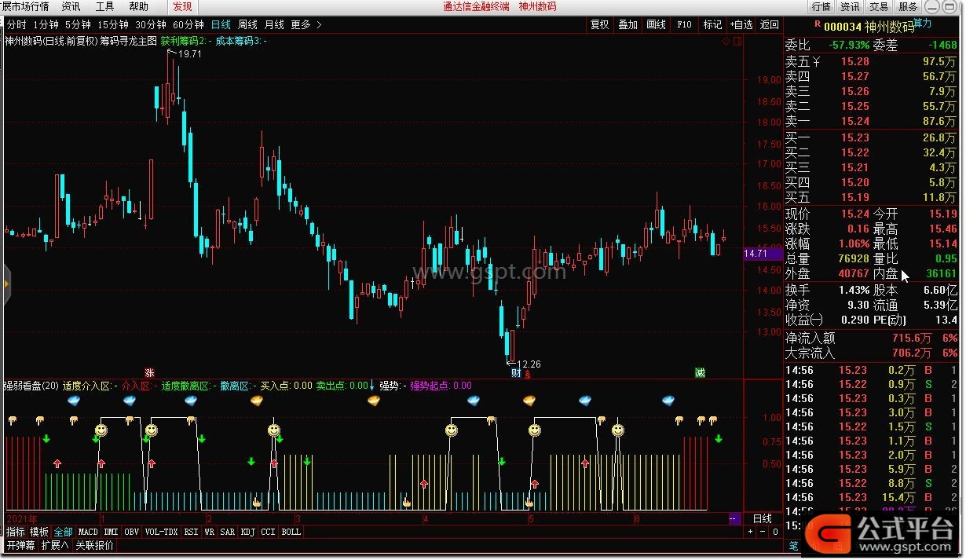The image size is (966, 560).
Task: Open the 帮助 menu
Action: (x=138, y=6)
